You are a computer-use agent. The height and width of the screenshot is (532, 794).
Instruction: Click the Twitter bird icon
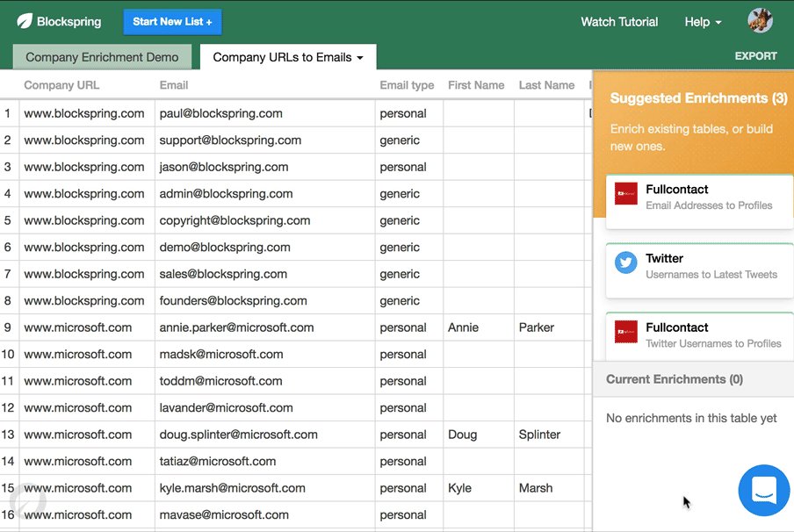tap(626, 262)
